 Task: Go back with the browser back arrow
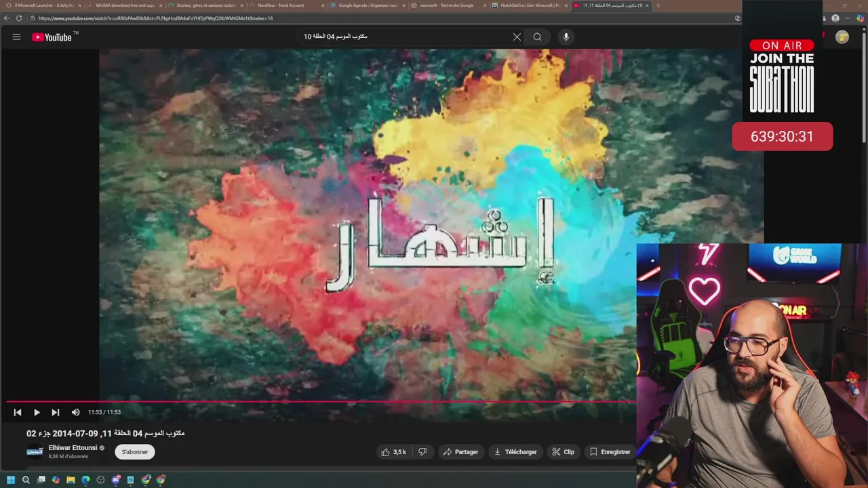[x=7, y=18]
